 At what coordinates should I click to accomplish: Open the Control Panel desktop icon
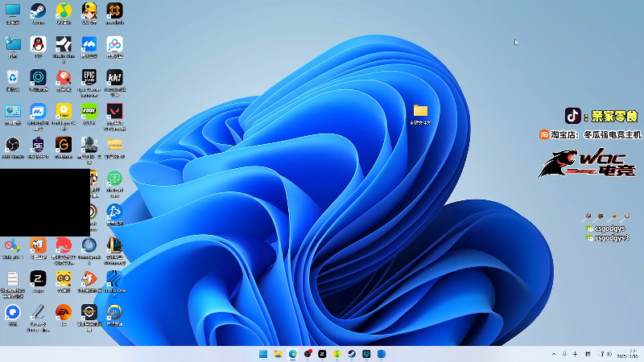click(x=13, y=111)
